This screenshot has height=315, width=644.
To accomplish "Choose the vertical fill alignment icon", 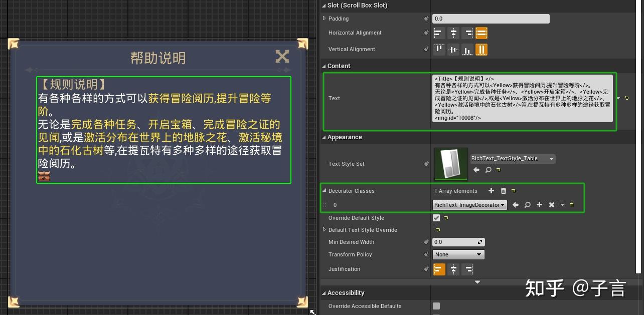I will (481, 49).
